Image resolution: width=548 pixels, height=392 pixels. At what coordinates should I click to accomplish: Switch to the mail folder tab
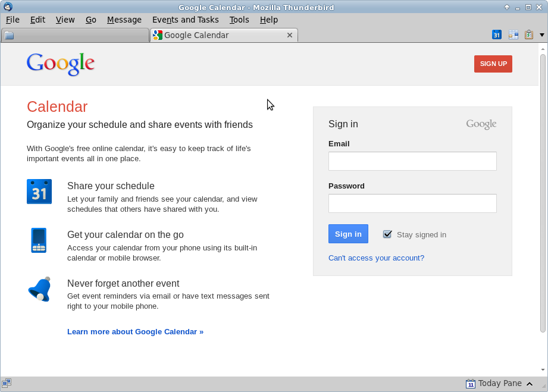pyautogui.click(x=75, y=35)
